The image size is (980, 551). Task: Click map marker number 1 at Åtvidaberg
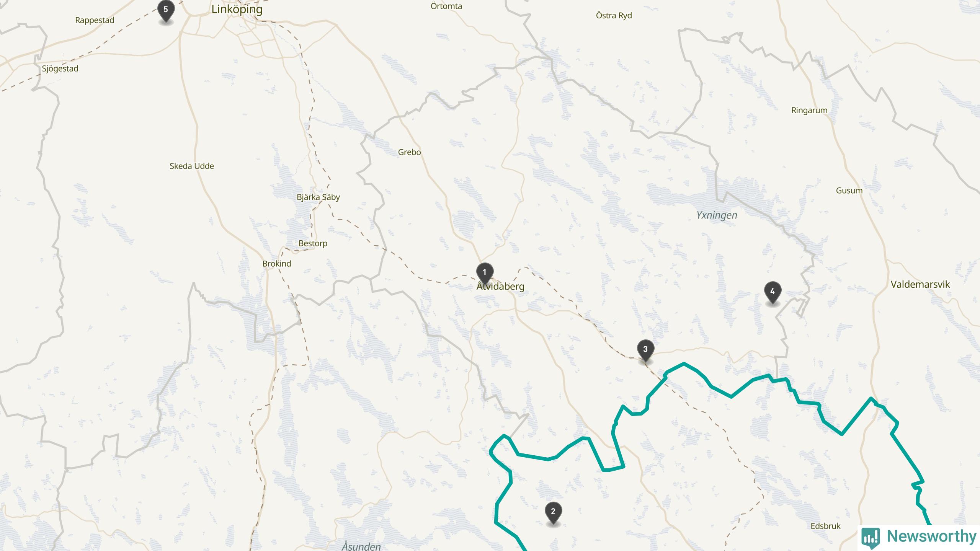(485, 273)
